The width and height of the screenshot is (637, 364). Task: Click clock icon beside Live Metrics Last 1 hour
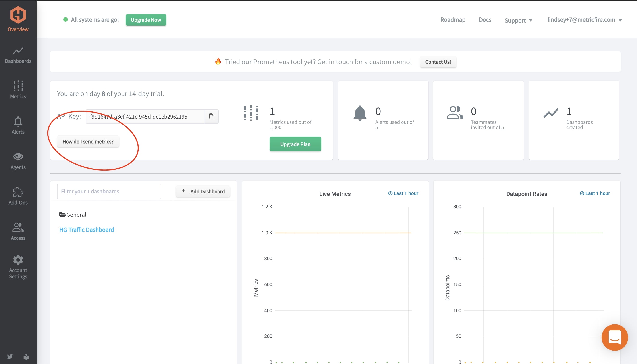coord(390,193)
